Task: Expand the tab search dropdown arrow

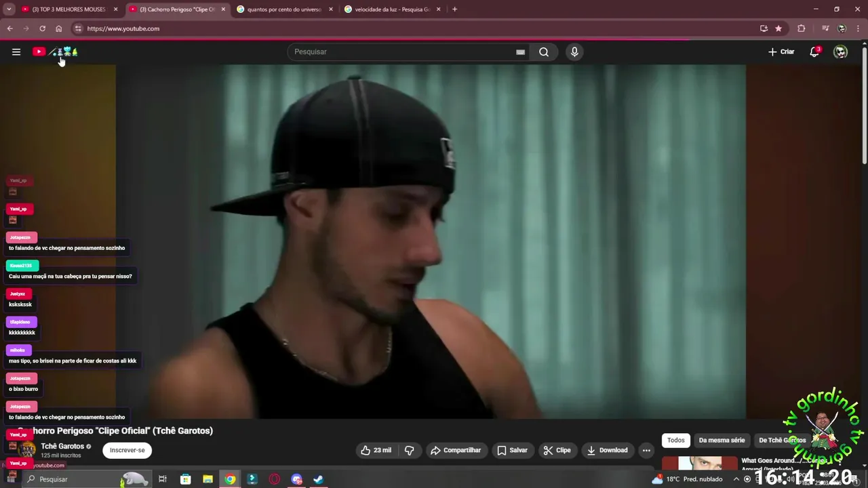Action: pos(9,9)
